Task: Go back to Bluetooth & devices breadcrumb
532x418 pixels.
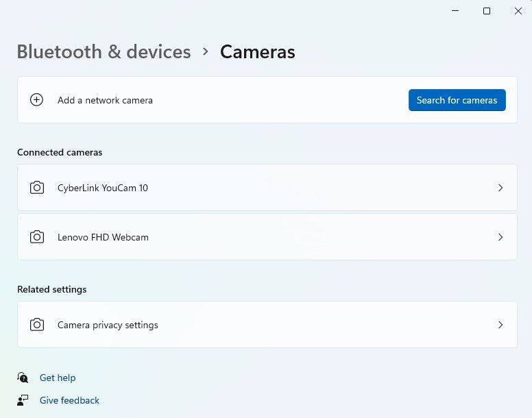Action: (104, 52)
